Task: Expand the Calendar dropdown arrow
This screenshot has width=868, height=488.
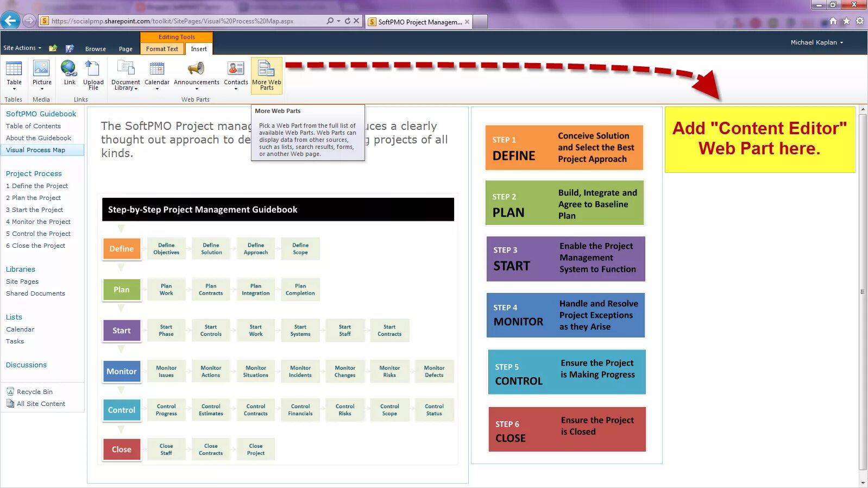Action: [157, 89]
